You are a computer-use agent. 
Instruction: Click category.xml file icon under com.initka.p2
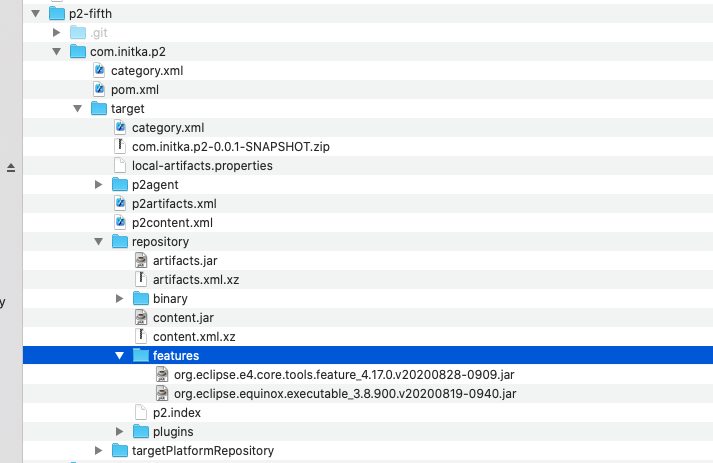point(99,70)
